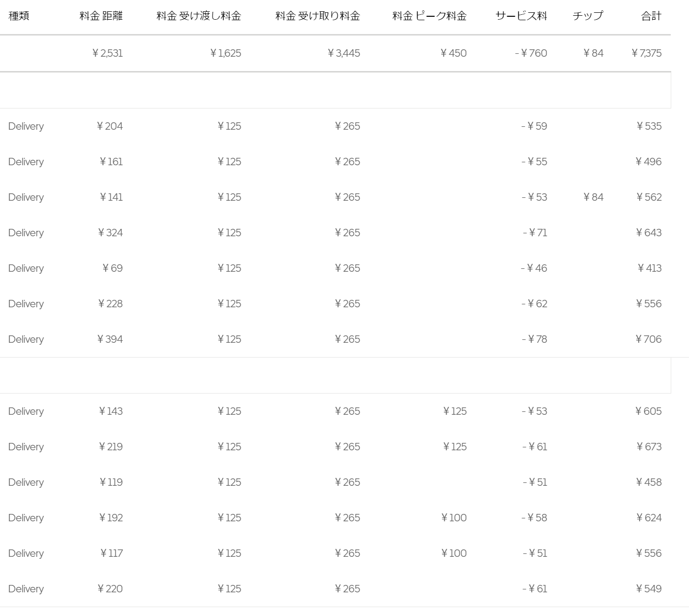Click service fee -¥71
The image size is (689, 616).
click(535, 233)
